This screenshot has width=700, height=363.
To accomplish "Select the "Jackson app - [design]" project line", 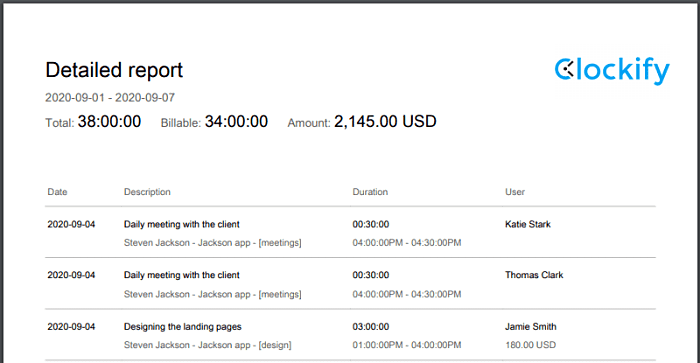I will (x=208, y=345).
